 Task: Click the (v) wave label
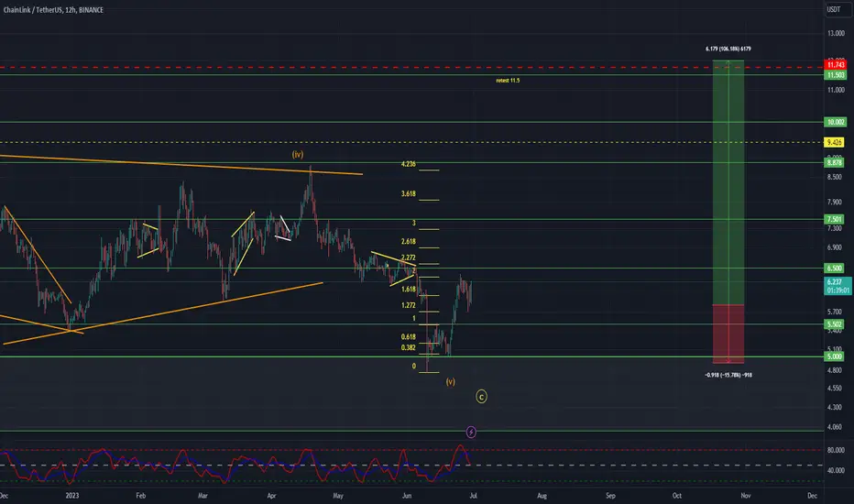click(451, 382)
